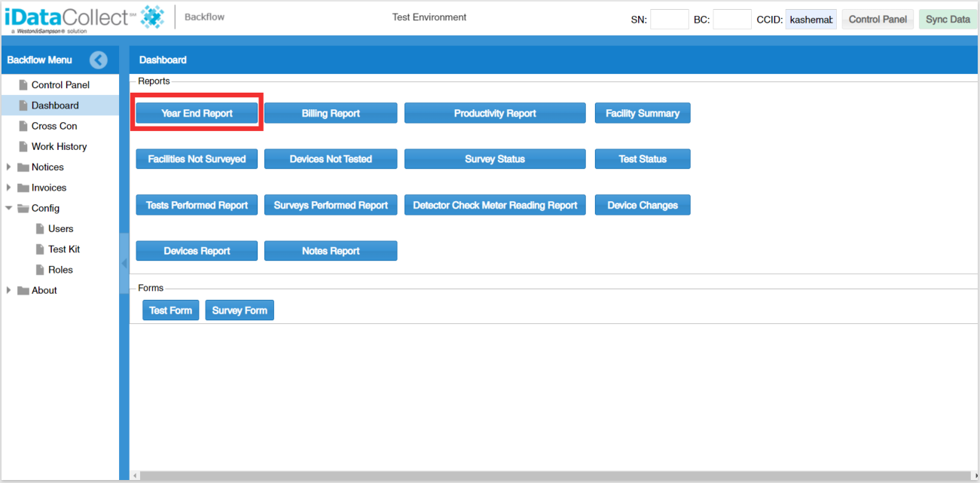
Task: Open the Year End Report
Action: pos(197,113)
